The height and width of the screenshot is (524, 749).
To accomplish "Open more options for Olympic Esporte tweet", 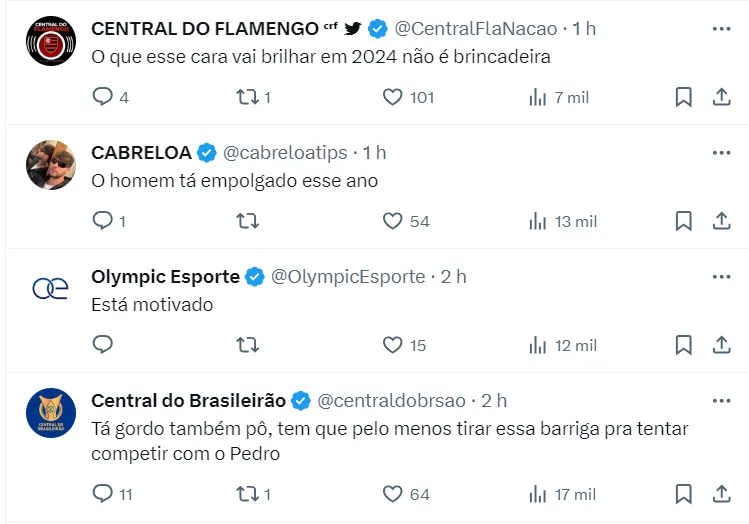I will click(x=721, y=277).
